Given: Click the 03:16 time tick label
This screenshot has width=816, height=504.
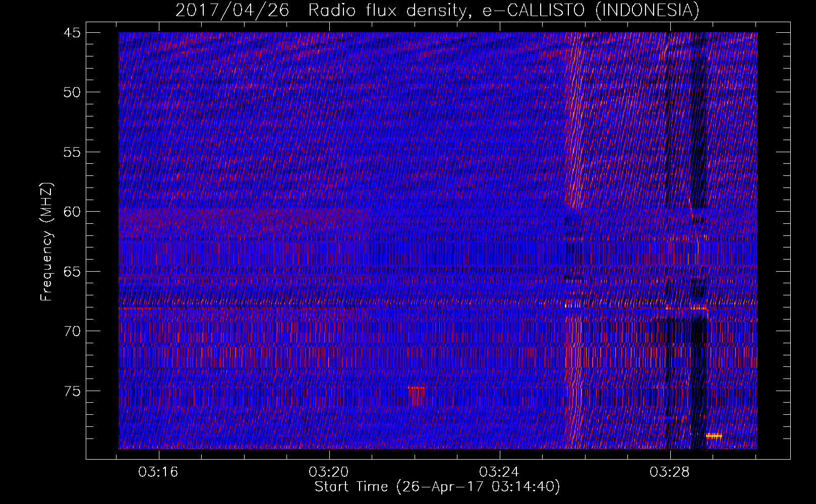Looking at the screenshot, I should coord(158,472).
